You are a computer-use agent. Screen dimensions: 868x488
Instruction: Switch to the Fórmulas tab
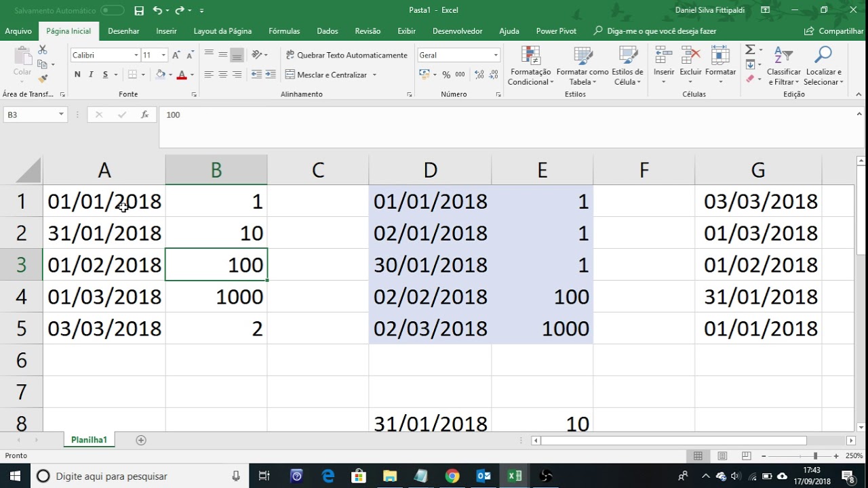point(284,31)
